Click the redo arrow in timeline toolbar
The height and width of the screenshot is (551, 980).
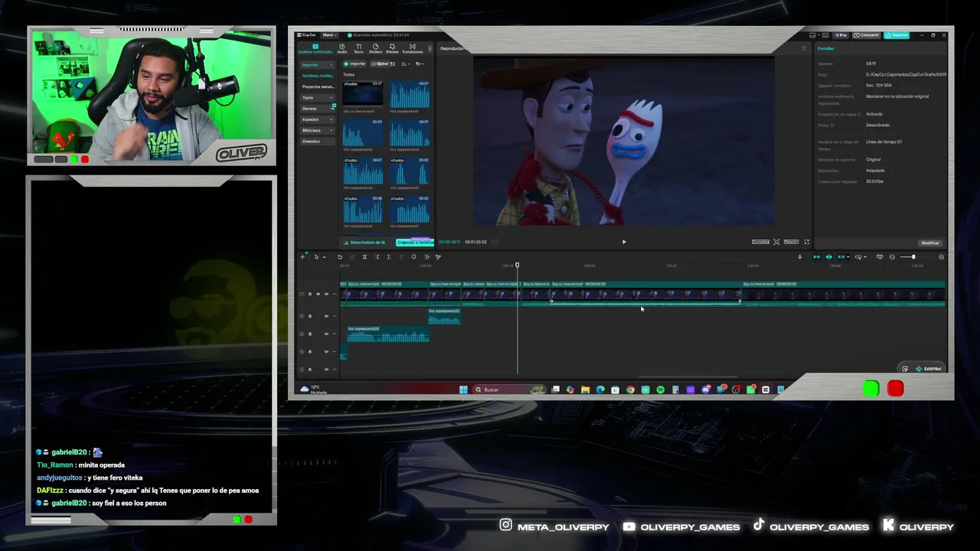[352, 257]
